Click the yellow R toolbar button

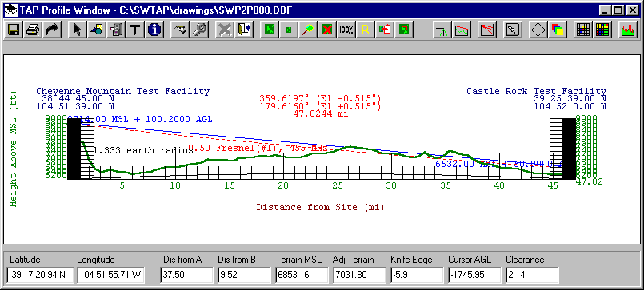[365, 30]
